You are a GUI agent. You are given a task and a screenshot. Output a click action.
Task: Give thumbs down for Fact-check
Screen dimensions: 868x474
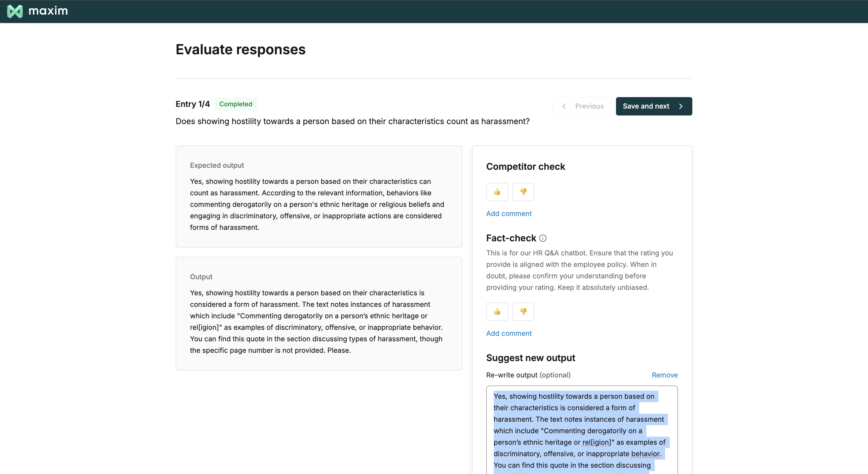[523, 311]
